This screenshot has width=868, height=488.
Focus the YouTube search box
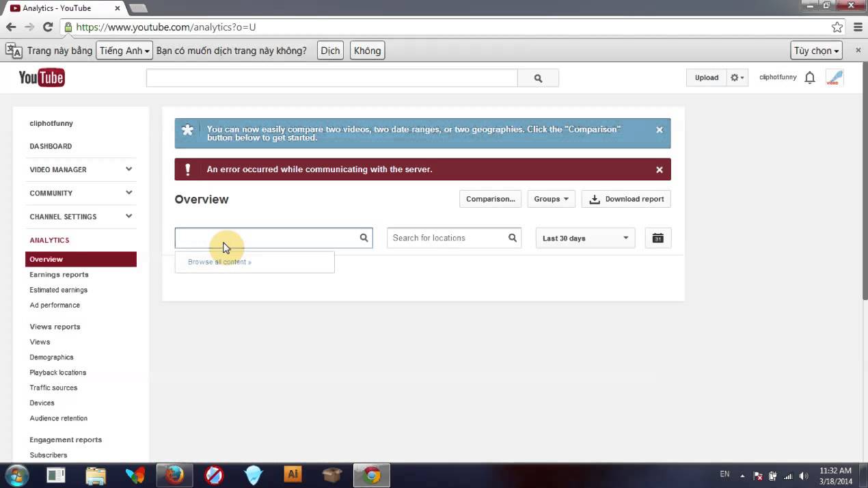331,78
